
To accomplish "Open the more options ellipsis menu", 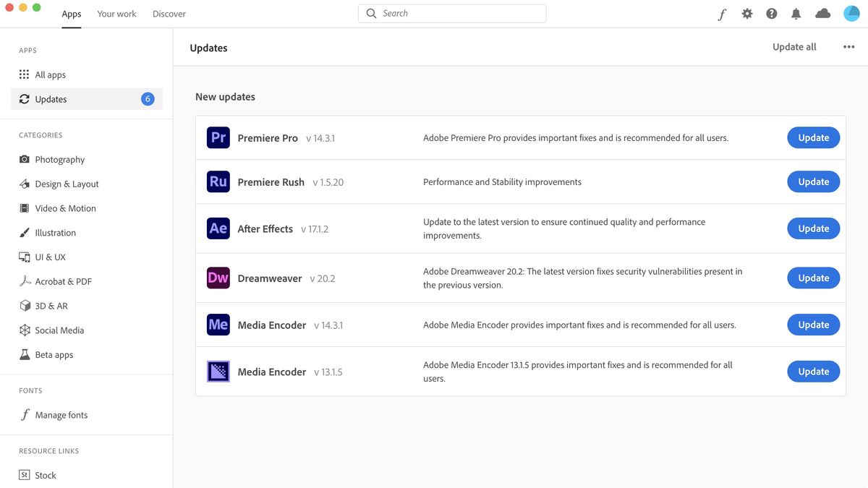I will click(x=849, y=47).
